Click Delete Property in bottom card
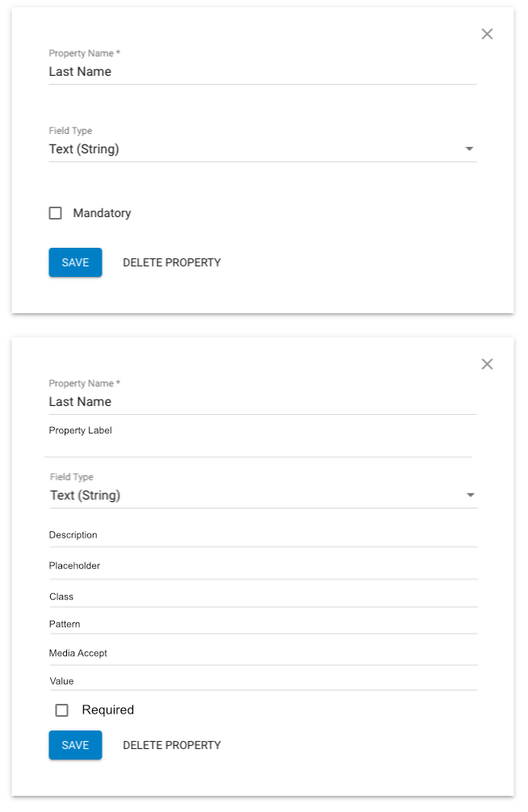The width and height of the screenshot is (528, 812). [171, 745]
